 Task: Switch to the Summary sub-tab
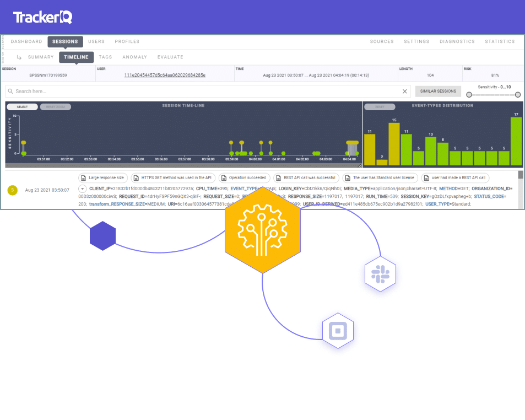(41, 57)
